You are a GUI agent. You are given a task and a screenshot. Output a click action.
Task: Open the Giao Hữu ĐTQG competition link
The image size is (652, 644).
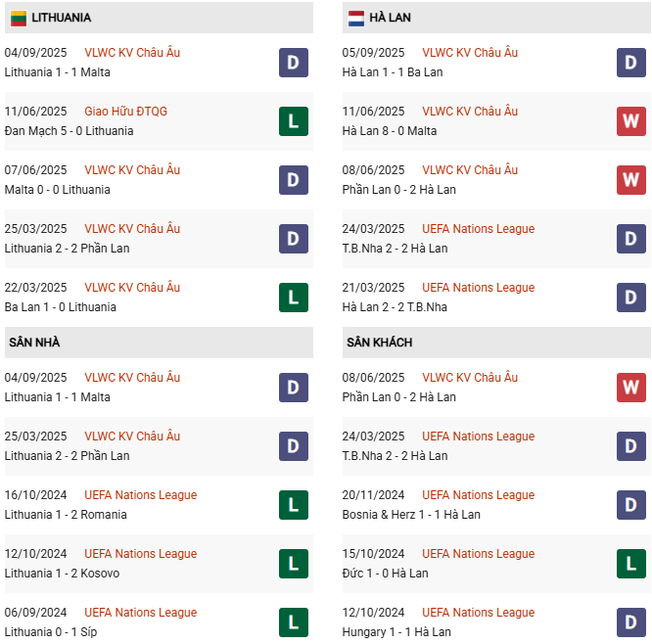125,112
